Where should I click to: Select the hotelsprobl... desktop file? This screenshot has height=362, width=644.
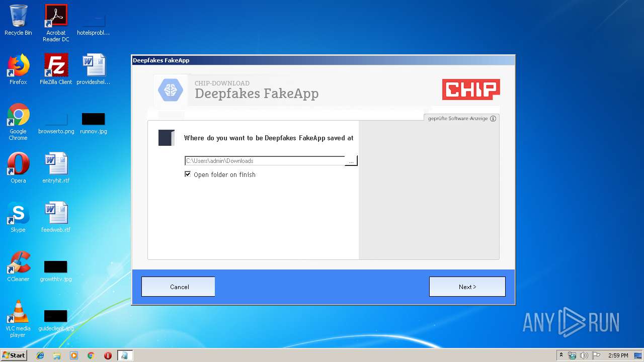[94, 23]
